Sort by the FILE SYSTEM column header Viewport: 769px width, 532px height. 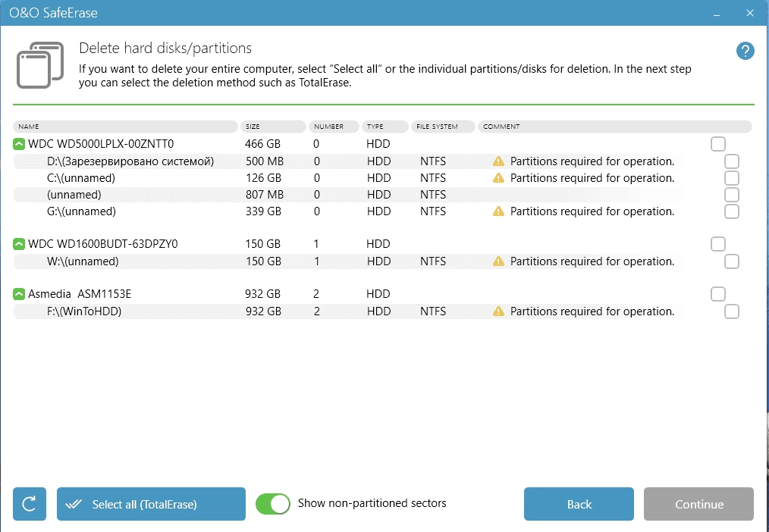[x=443, y=127]
